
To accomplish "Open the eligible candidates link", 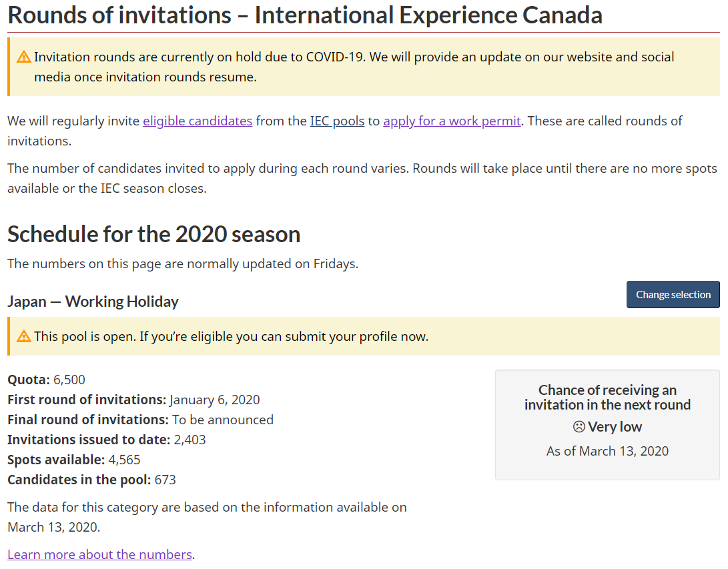I will [x=198, y=121].
